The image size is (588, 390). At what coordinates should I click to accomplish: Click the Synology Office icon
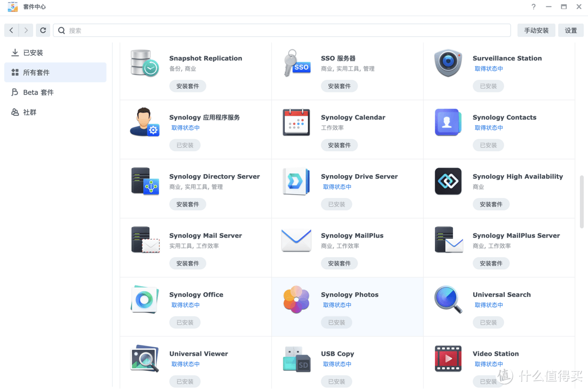(x=145, y=299)
